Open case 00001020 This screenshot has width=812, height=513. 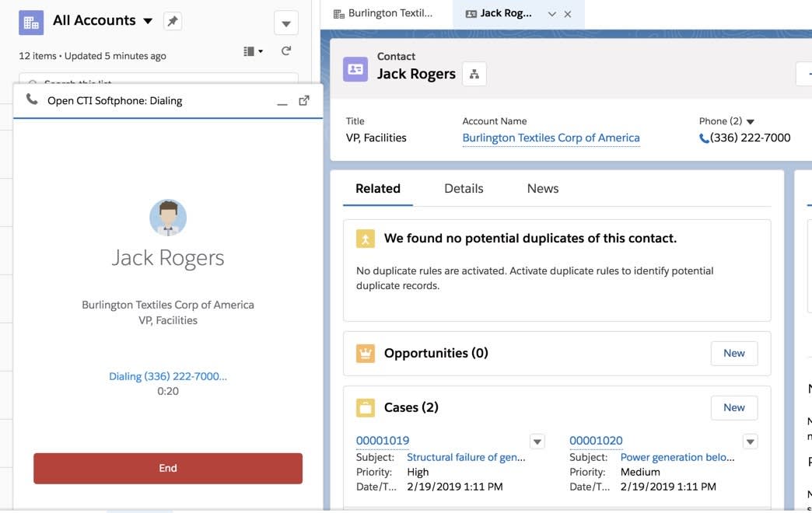click(x=596, y=441)
